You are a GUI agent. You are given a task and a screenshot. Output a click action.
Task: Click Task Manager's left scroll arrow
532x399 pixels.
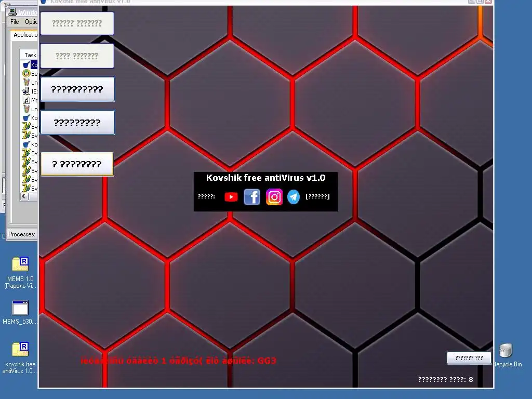pyautogui.click(x=24, y=196)
